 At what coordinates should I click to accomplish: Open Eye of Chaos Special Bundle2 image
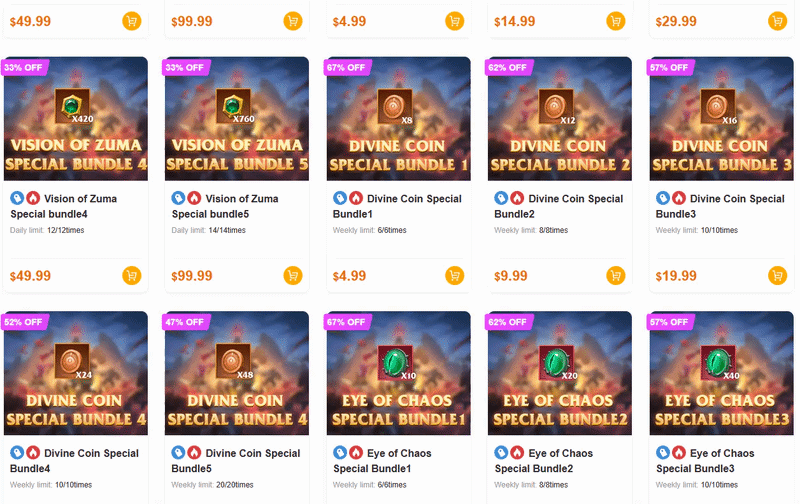pos(560,373)
